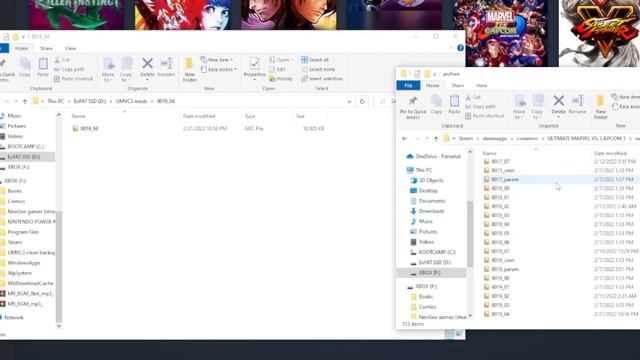
Task: Open NINTENDO POWER folder in 0019_04 window sidebar
Action: tap(31, 222)
